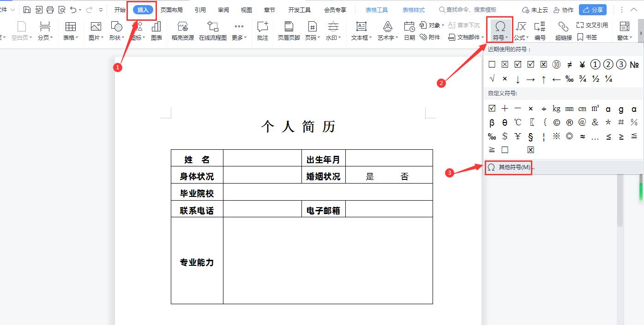Screen dimensions: 644x325
Task: Insert the © copyright symbol
Action: pyautogui.click(x=556, y=123)
